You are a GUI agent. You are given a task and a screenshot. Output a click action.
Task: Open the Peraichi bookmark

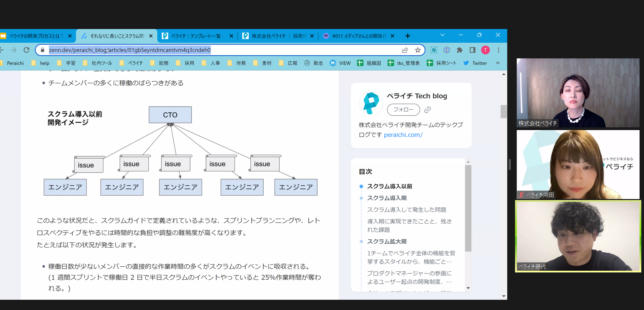coord(12,63)
